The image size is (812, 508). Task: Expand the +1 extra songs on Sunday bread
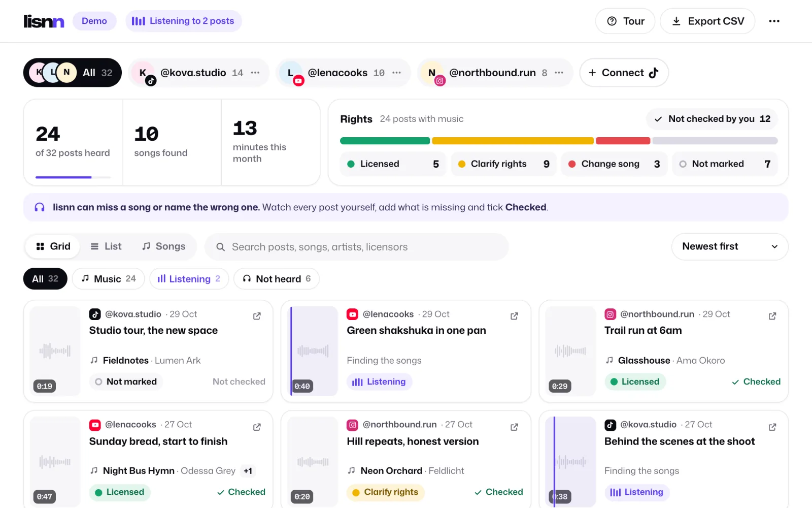click(248, 471)
